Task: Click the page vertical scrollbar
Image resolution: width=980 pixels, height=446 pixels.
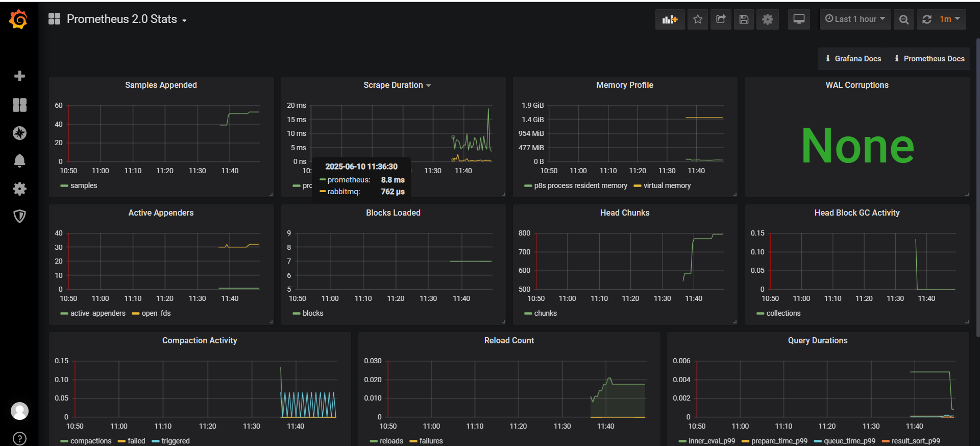Action: (x=977, y=187)
